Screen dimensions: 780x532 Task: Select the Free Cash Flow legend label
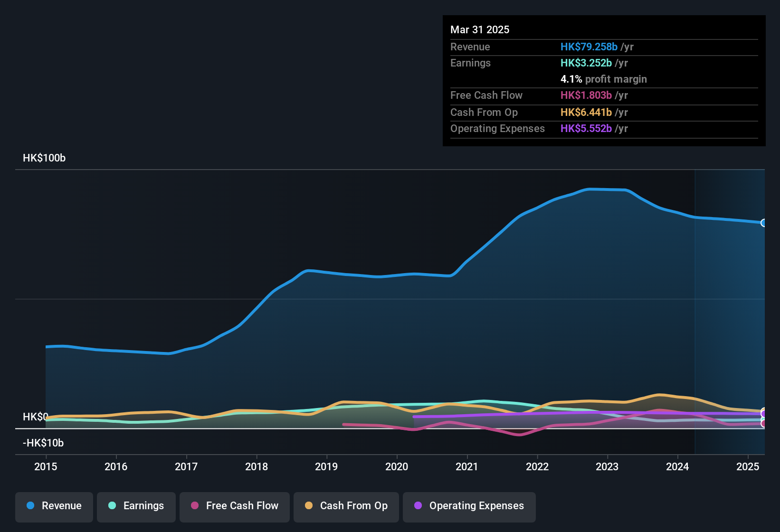pyautogui.click(x=242, y=506)
